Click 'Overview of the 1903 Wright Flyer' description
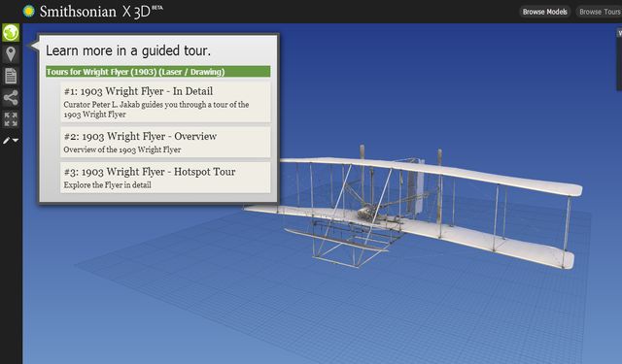This screenshot has height=364, width=622. pos(122,149)
